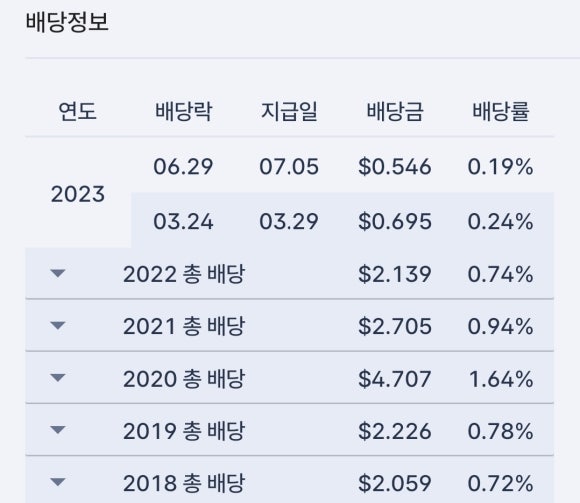Click the 03.24 ex-dividend date
This screenshot has width=580, height=503.
tap(183, 222)
